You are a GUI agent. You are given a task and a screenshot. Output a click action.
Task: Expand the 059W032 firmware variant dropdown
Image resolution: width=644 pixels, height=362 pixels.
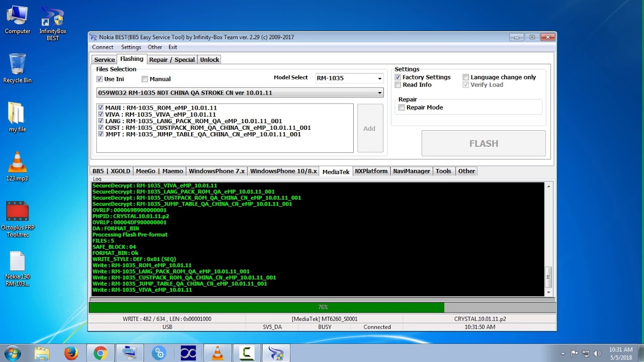coord(240,93)
